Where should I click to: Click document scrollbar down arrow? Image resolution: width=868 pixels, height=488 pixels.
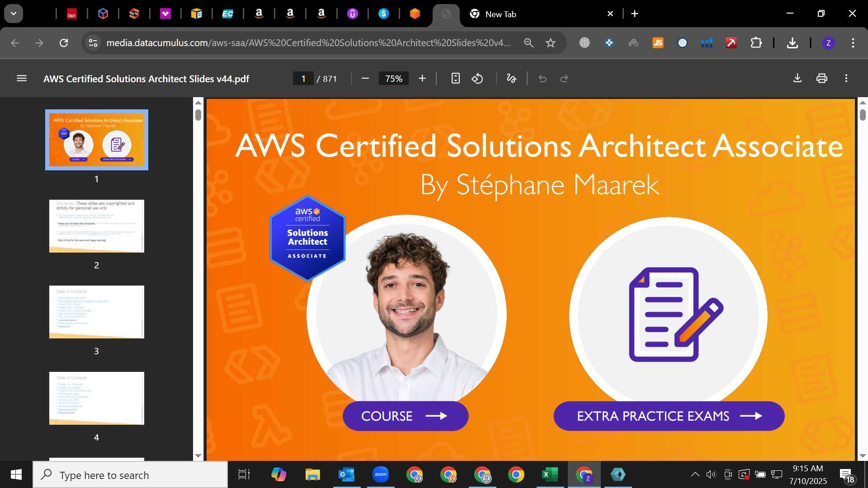click(863, 456)
